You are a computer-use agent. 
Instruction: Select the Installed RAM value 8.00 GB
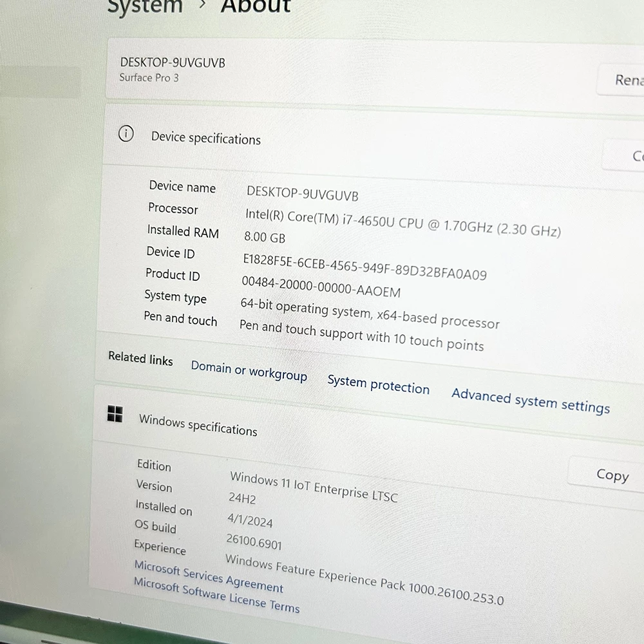265,237
